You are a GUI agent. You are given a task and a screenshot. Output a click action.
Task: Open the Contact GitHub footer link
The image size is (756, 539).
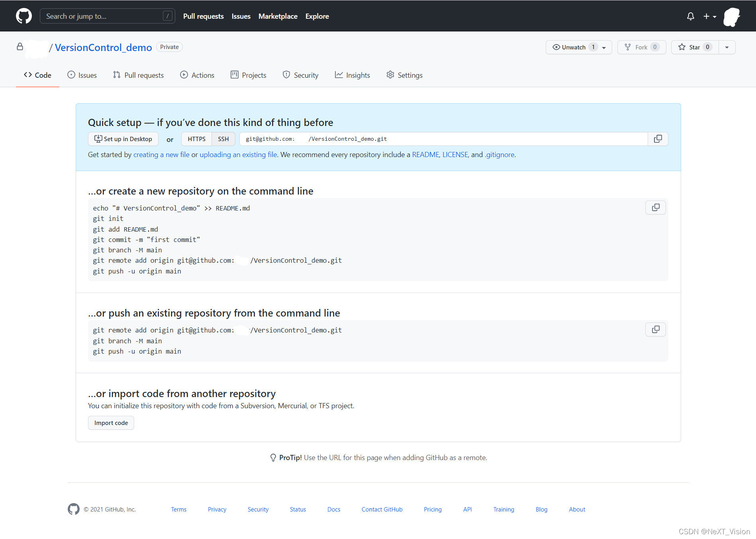(382, 509)
